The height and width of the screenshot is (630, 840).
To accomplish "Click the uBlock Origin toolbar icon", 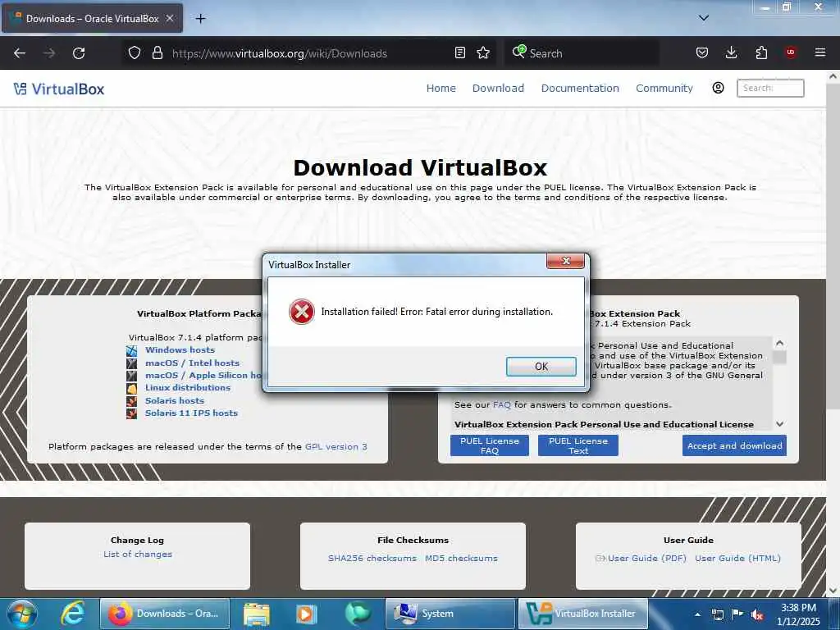I will [x=791, y=52].
